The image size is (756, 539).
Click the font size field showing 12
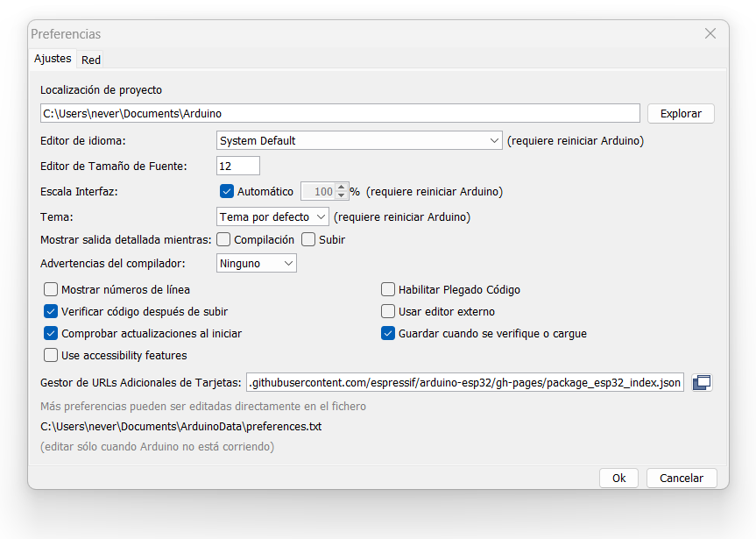pyautogui.click(x=238, y=166)
